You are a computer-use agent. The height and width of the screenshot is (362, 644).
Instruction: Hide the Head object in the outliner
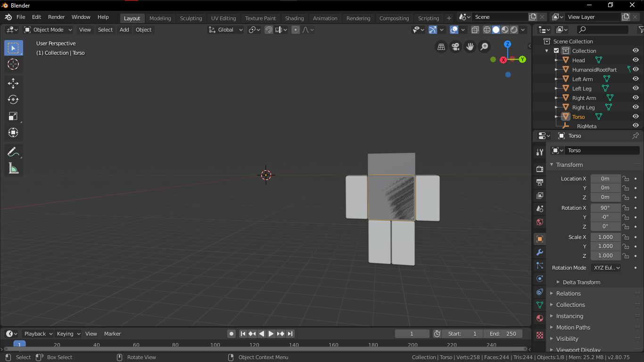tap(636, 60)
